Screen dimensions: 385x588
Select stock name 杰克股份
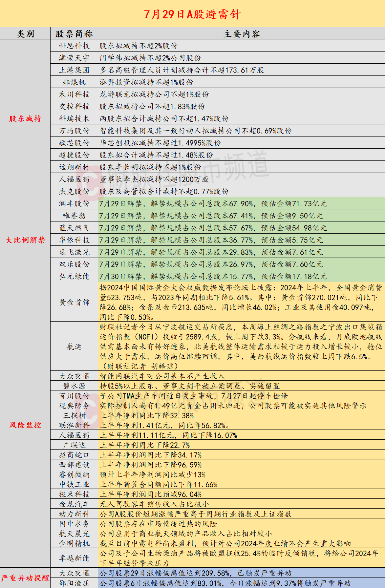[x=74, y=192]
